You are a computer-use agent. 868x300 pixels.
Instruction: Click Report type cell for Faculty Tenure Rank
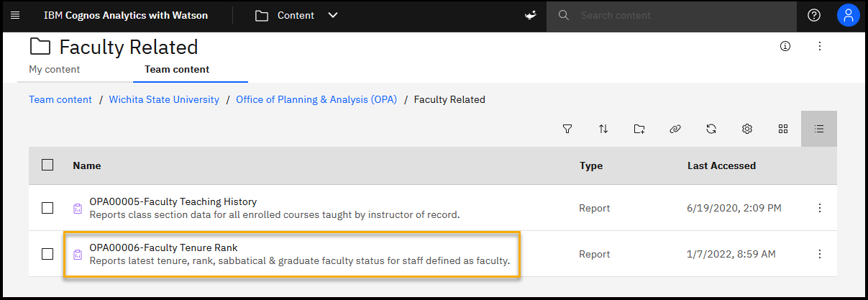[595, 254]
